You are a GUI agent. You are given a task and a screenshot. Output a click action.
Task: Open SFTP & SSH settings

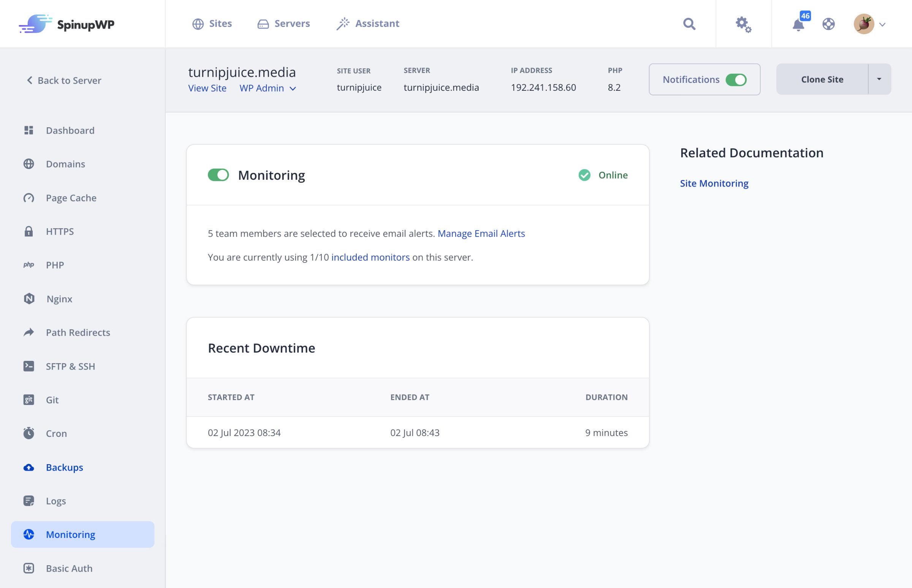(x=71, y=366)
